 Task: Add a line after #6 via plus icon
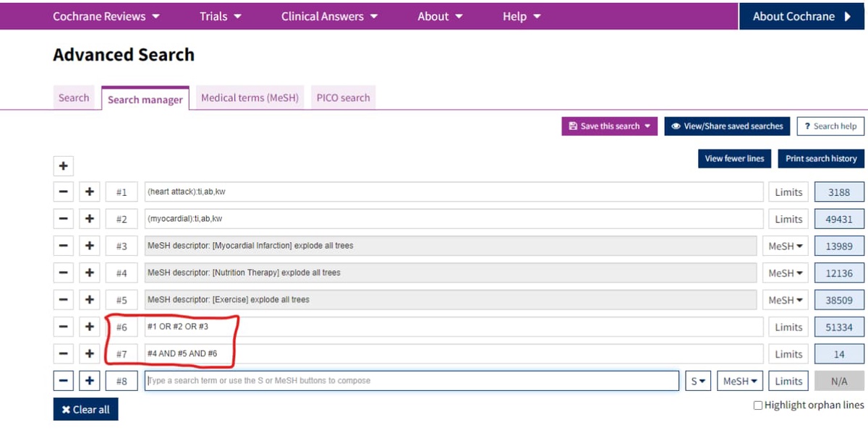click(x=89, y=327)
